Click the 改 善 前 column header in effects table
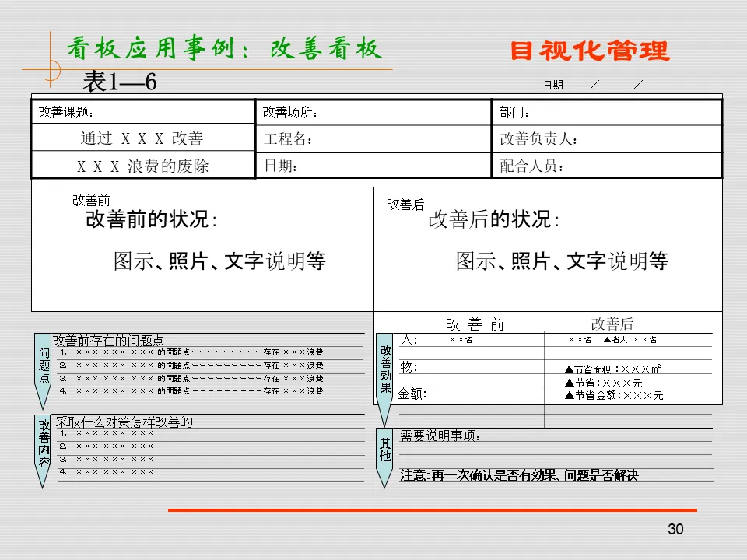Image resolution: width=747 pixels, height=560 pixels. point(475,324)
